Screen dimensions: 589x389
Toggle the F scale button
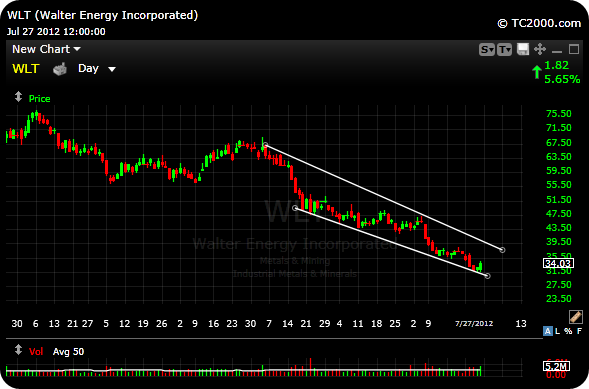[579, 331]
